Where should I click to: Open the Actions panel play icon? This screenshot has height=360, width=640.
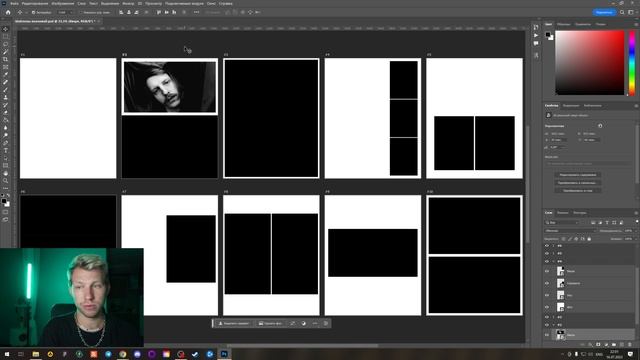point(536,36)
